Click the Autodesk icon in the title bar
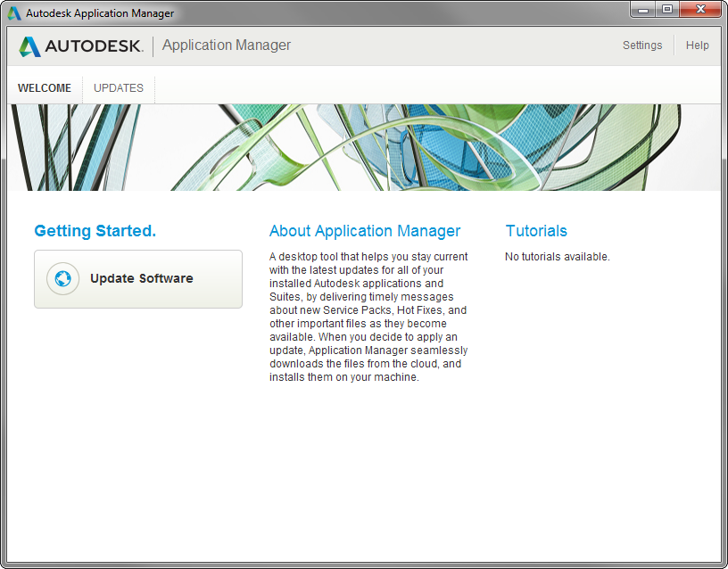Image resolution: width=728 pixels, height=569 pixels. (x=14, y=13)
